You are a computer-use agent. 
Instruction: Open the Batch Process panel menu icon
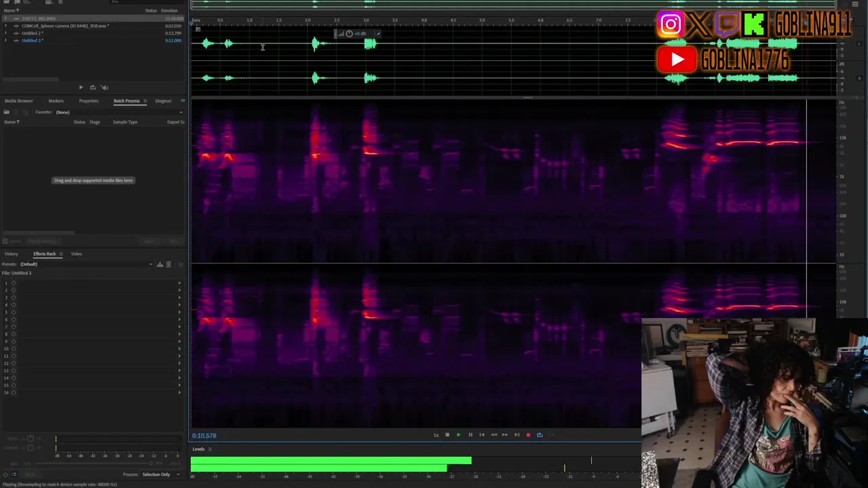pyautogui.click(x=144, y=101)
